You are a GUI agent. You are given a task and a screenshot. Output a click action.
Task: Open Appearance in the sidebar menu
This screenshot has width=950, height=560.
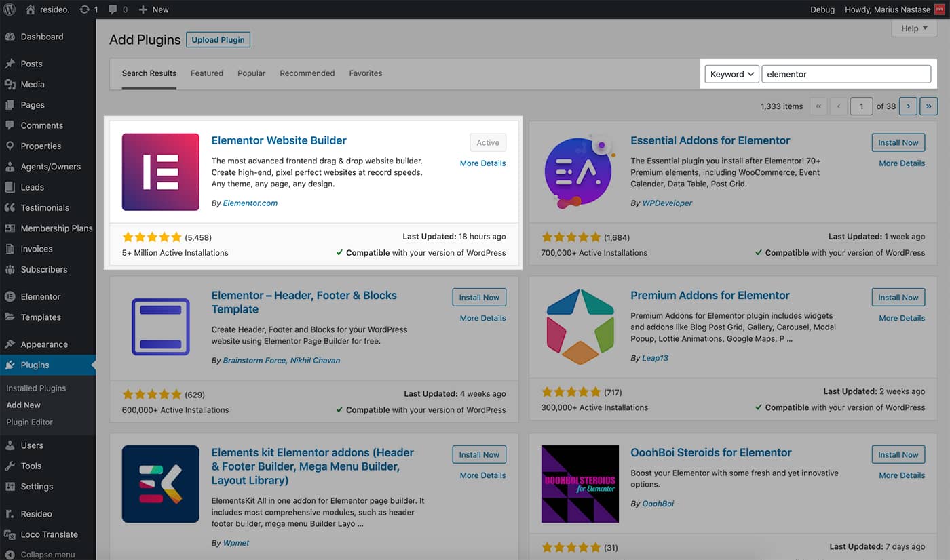click(44, 344)
